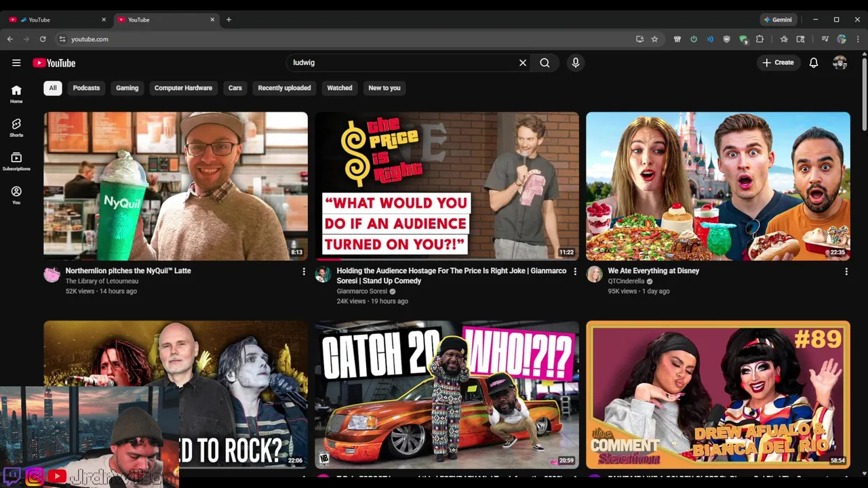Viewport: 868px width, 488px height.
Task: Click title We Ate Everything at Disney
Action: click(654, 271)
